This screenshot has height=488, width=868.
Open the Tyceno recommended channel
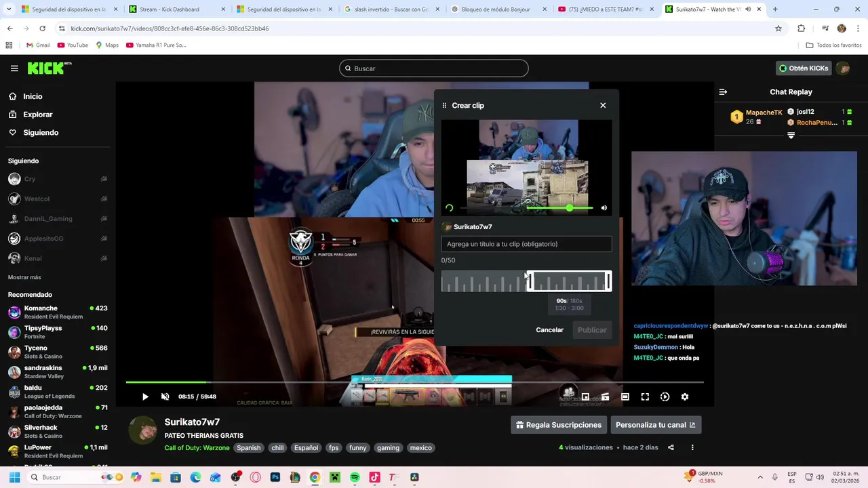tap(58, 352)
